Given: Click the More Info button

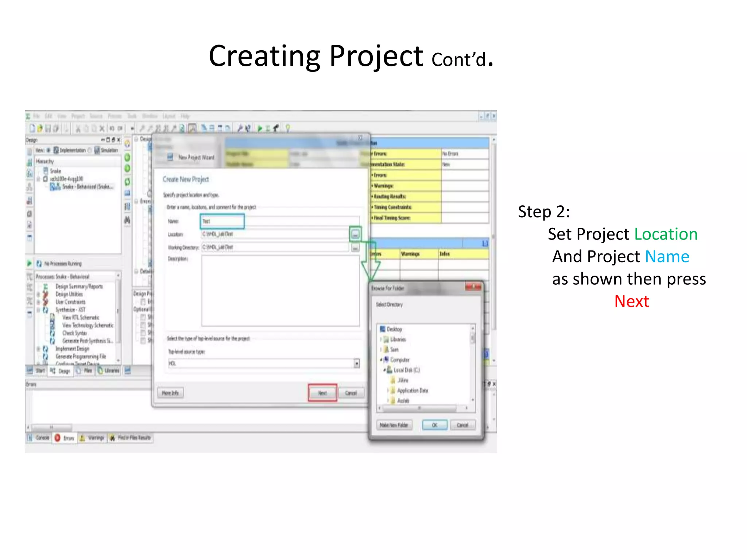Looking at the screenshot, I should point(170,393).
